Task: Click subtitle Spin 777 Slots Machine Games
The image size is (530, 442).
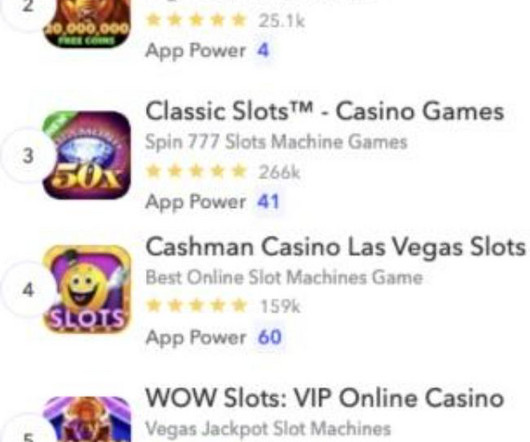Action: click(276, 142)
